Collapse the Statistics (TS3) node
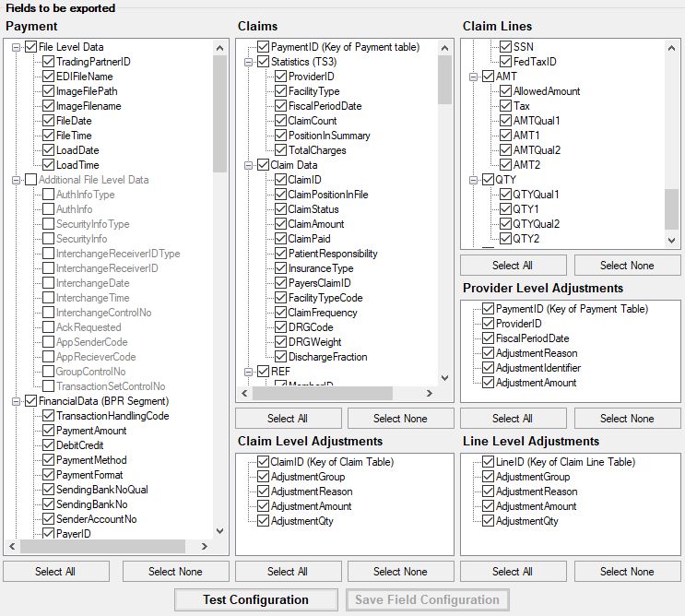Screen dimensions: 685x616 tap(249, 62)
